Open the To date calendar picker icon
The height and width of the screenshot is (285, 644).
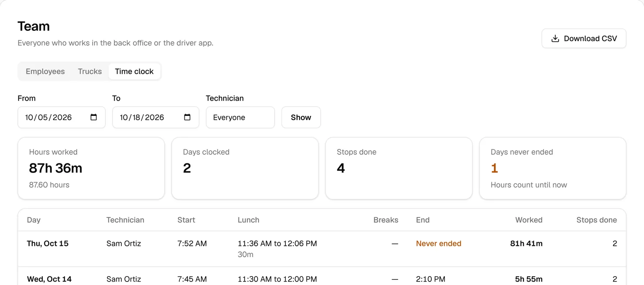tap(188, 117)
